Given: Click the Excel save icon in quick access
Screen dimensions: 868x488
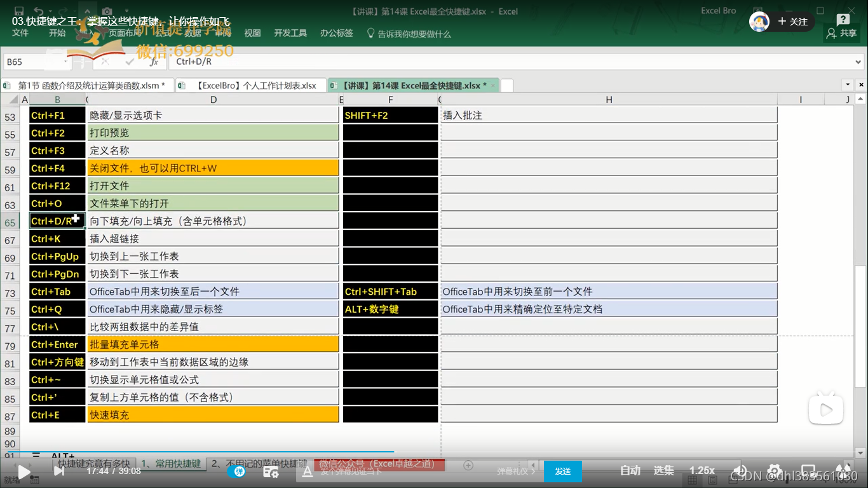Looking at the screenshot, I should [x=18, y=11].
